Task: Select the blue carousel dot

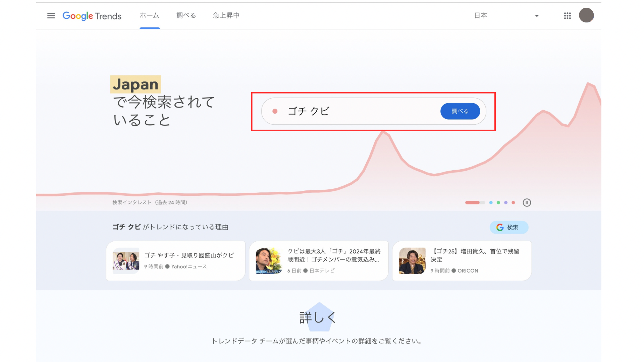Action: (x=491, y=202)
